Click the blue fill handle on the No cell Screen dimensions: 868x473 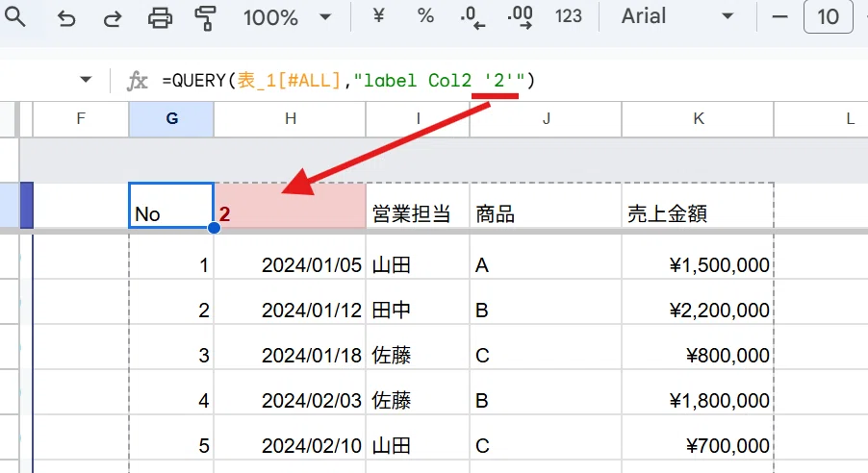(x=214, y=228)
